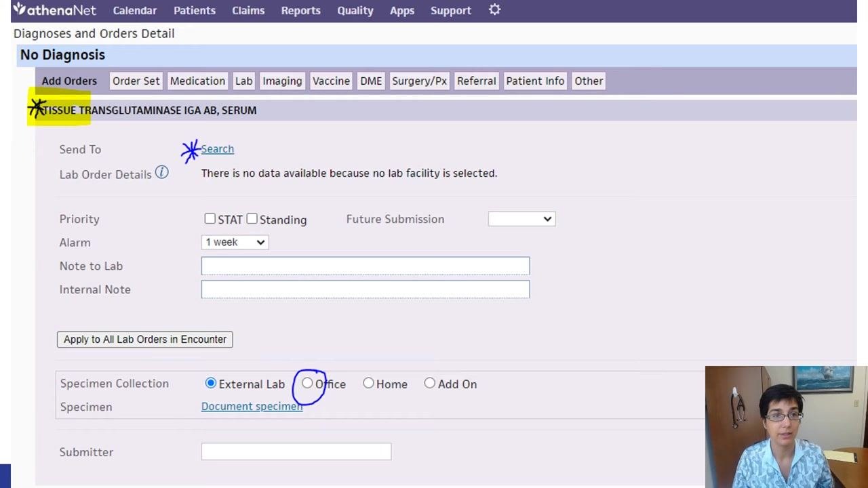
Task: Open the Reports menu
Action: (x=300, y=10)
